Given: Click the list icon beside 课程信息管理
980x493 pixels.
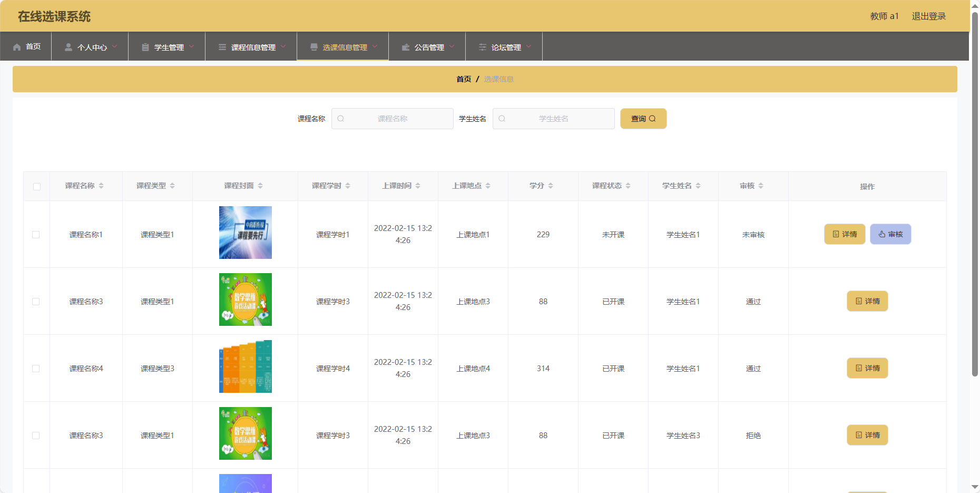Looking at the screenshot, I should click(x=222, y=47).
